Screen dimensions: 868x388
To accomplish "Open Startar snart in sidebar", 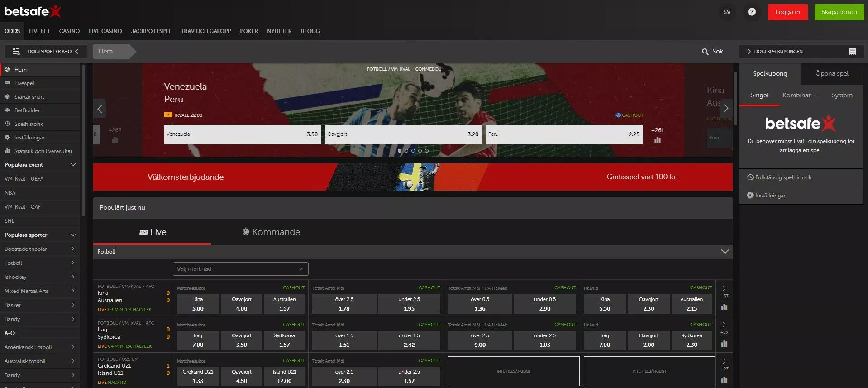I will pos(41,97).
